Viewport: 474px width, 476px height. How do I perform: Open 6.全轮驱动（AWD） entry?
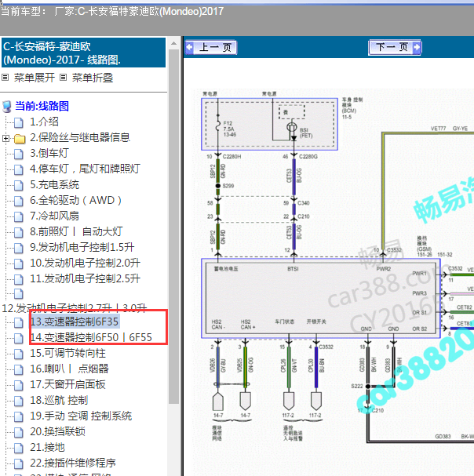click(76, 200)
